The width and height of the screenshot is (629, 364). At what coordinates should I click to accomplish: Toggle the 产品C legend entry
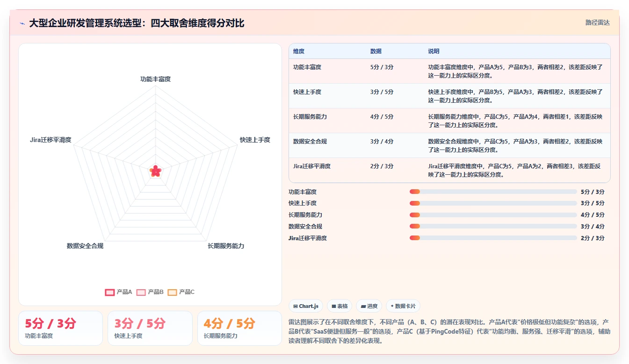[181, 292]
